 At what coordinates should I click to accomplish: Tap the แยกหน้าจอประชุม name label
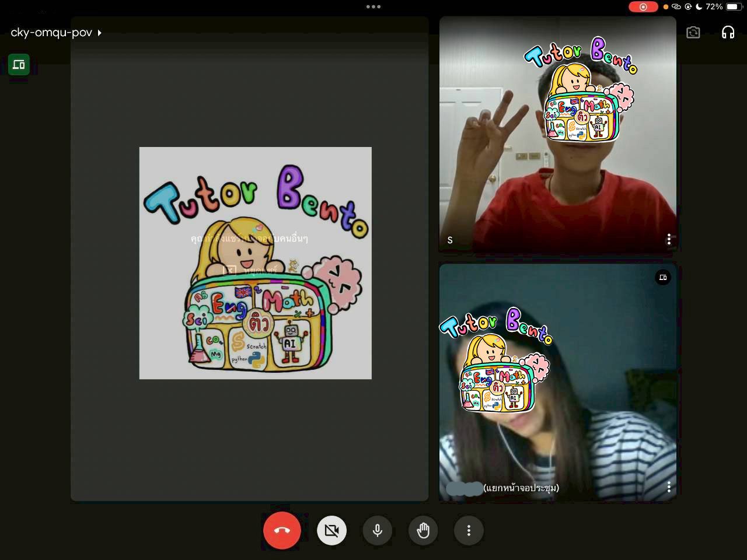point(521,488)
